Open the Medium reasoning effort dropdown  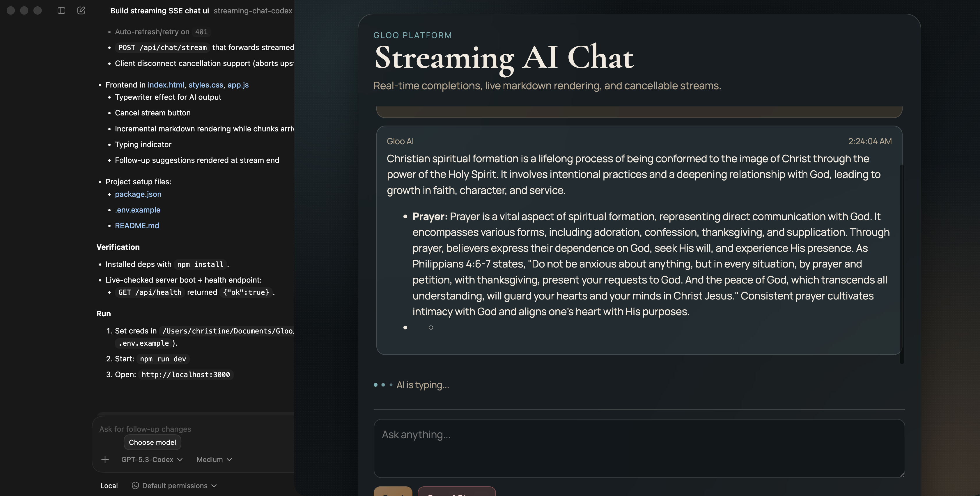[x=213, y=459]
